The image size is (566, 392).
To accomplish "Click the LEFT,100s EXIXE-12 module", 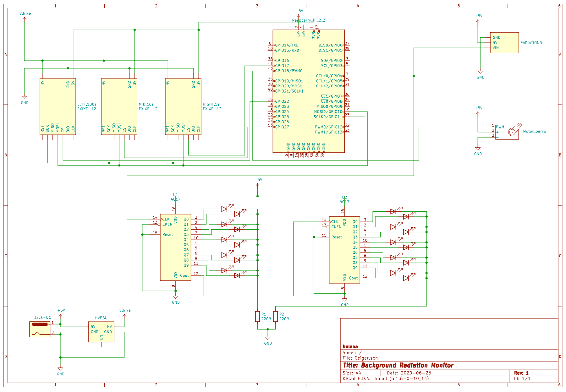I will [58, 106].
